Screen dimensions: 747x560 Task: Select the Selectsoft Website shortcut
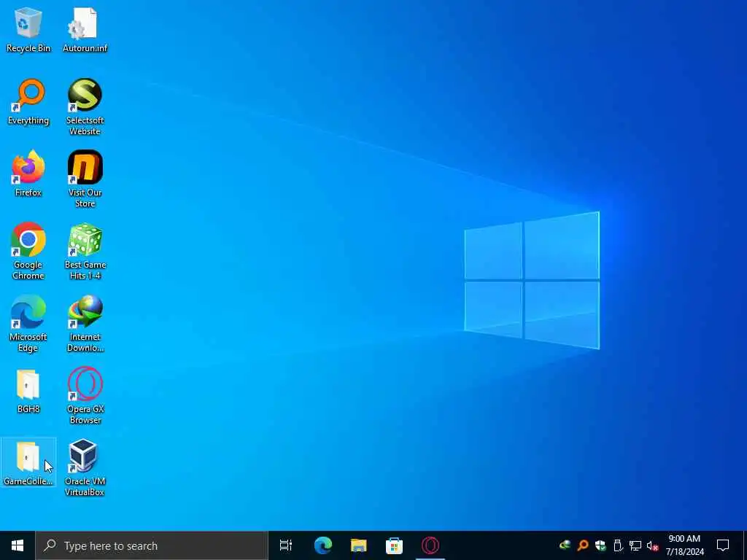click(x=85, y=107)
